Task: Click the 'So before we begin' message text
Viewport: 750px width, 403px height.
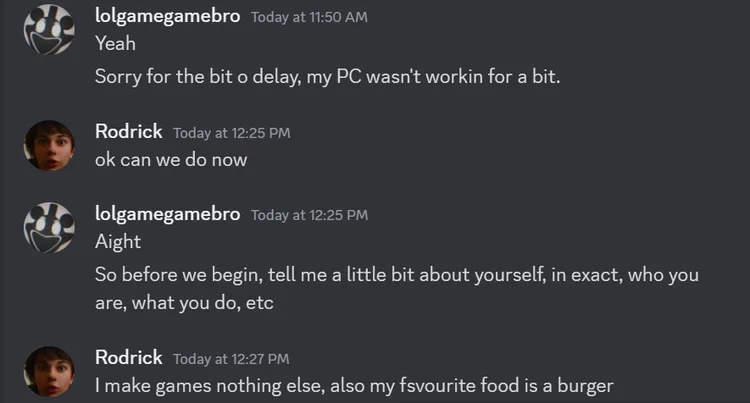Action: click(x=396, y=275)
